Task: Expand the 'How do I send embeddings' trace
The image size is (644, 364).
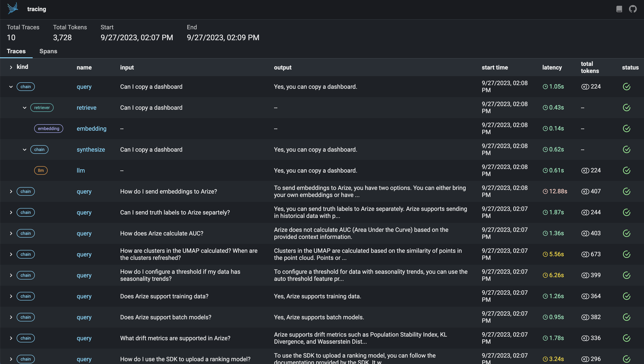Action: pos(11,191)
